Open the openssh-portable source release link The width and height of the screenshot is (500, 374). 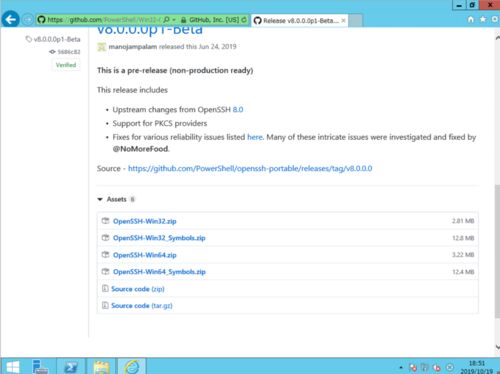tap(250, 168)
